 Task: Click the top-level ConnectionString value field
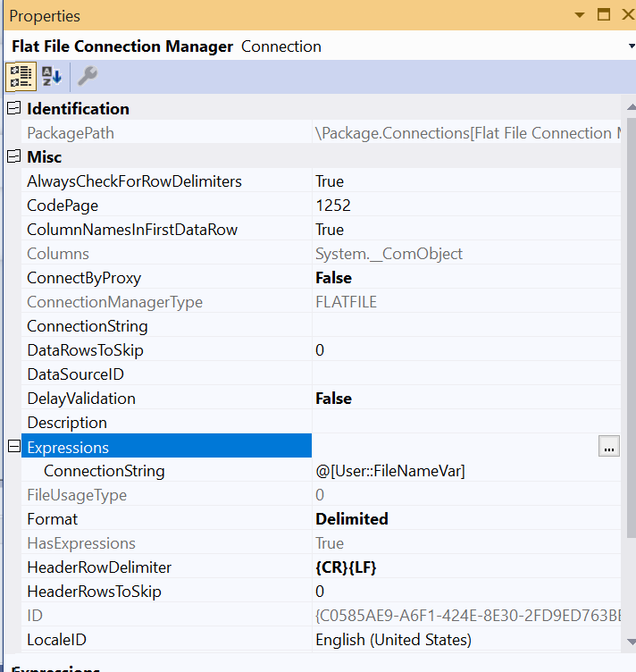pyautogui.click(x=467, y=326)
